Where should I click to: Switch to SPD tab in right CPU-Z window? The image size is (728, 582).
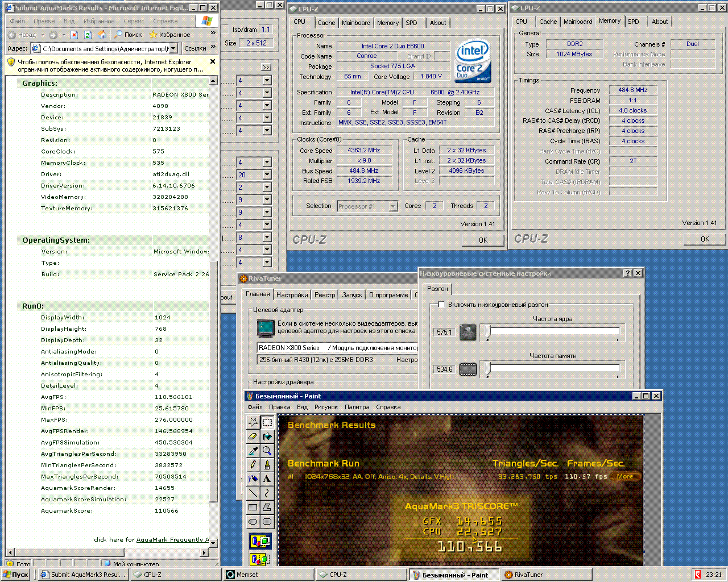pos(633,22)
